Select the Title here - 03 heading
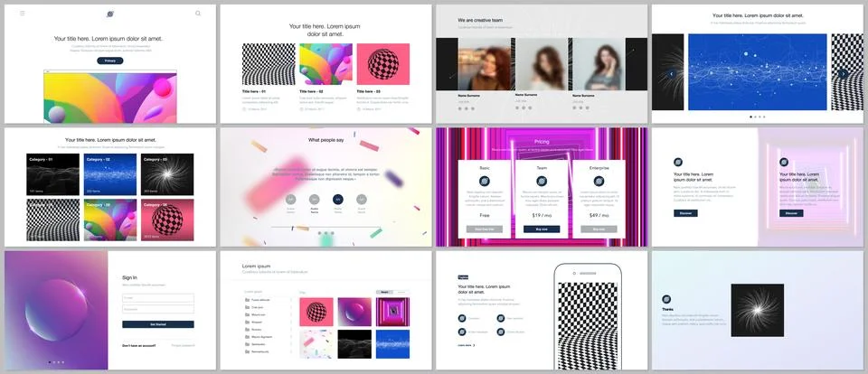Image resolution: width=868 pixels, height=374 pixels. coord(369,91)
